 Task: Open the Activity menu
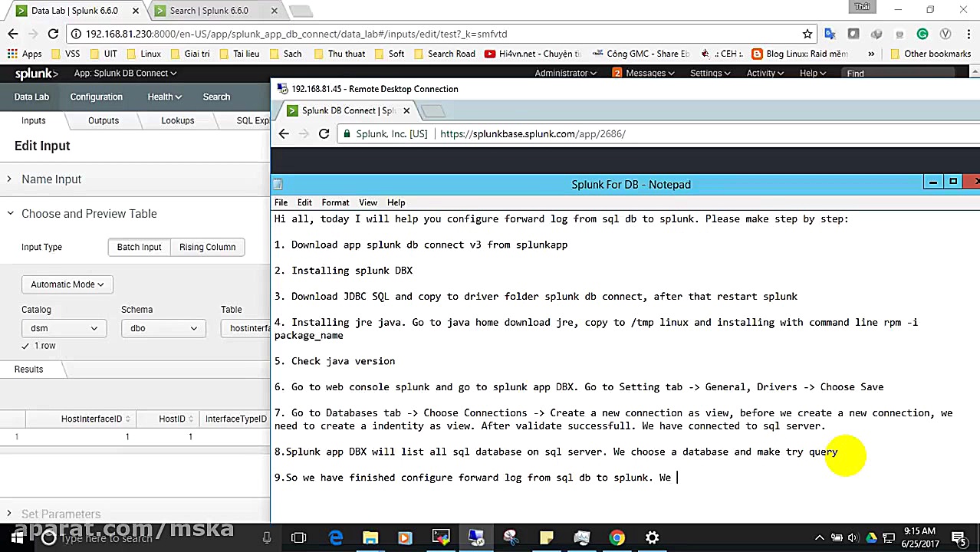point(765,73)
